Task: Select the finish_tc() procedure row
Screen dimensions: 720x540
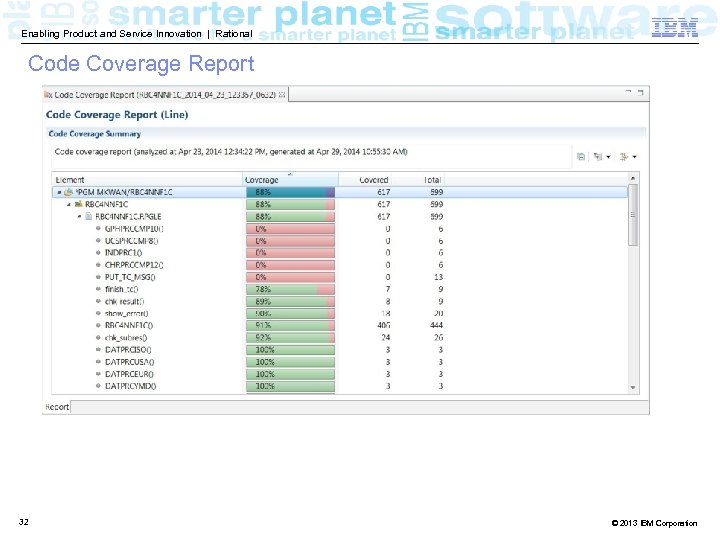Action: (x=340, y=289)
